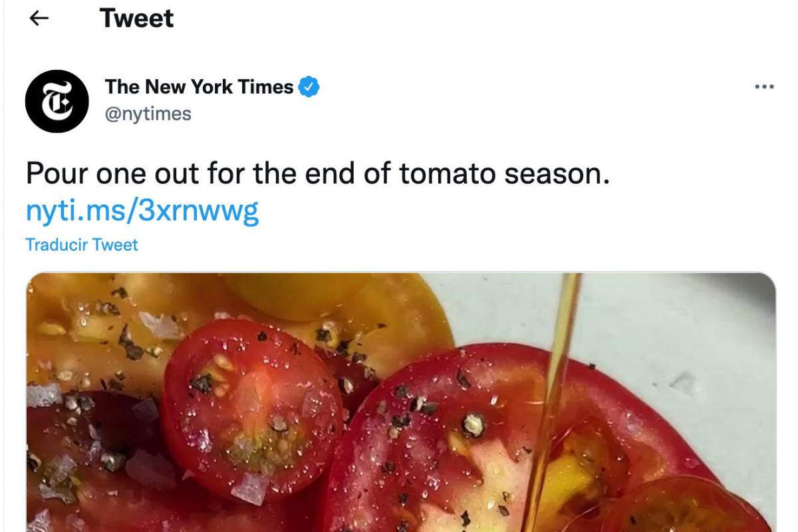The image size is (798, 532).
Task: Go back using the left arrow
Action: pos(40,19)
